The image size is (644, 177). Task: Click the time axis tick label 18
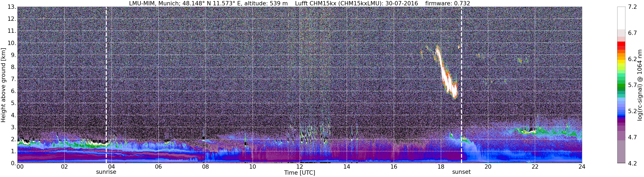coord(441,167)
